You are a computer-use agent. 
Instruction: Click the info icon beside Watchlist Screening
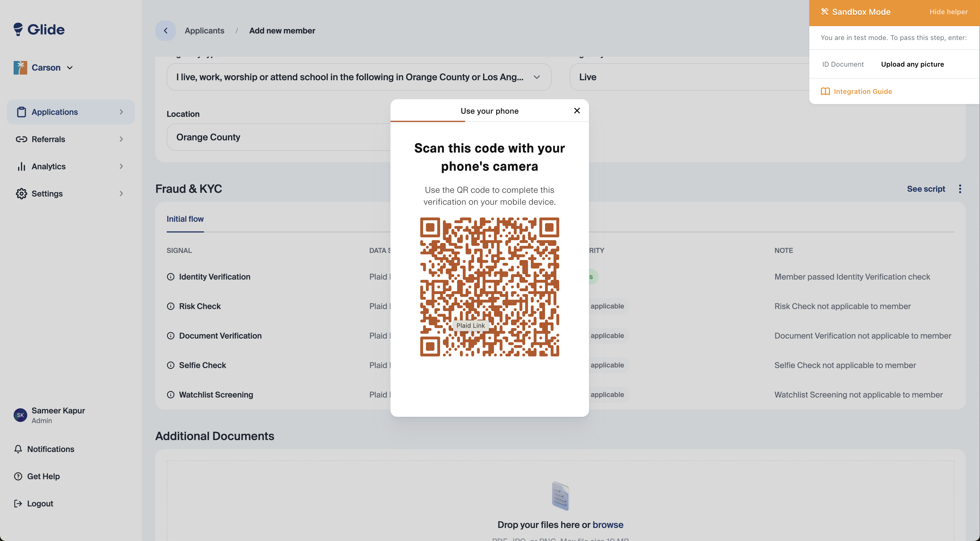170,395
